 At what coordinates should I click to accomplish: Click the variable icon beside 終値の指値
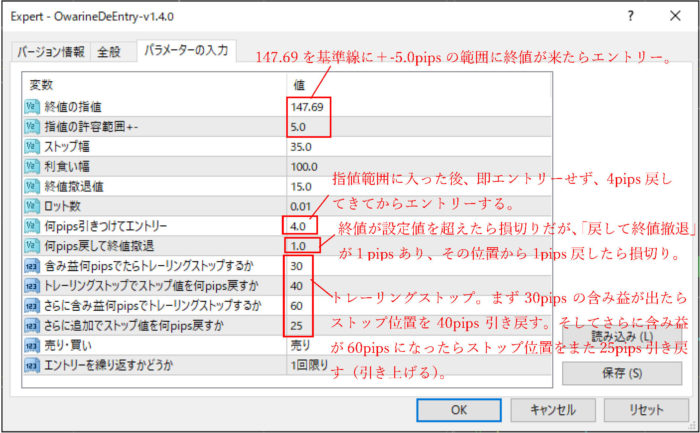(x=32, y=107)
